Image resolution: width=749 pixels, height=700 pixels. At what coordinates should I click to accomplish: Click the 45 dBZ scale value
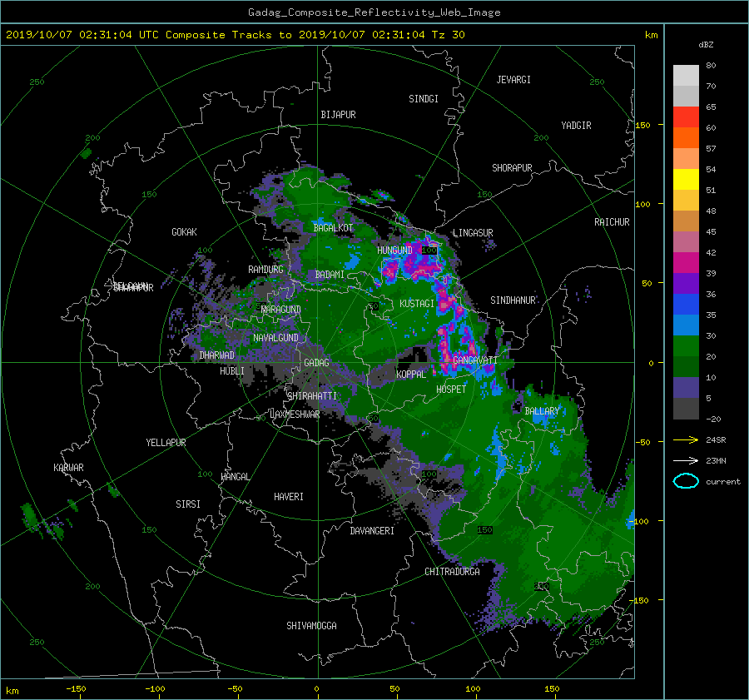(x=711, y=232)
